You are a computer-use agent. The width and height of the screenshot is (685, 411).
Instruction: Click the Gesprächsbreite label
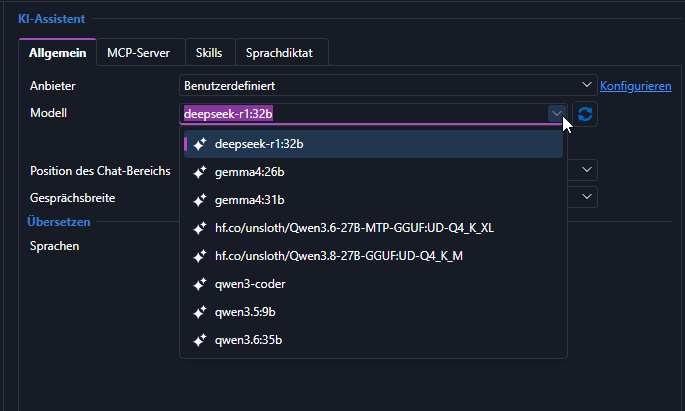(73, 198)
